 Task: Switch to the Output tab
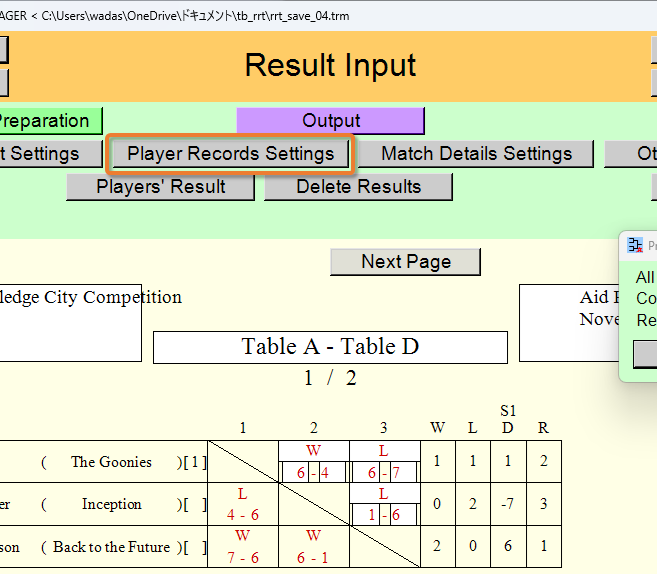tap(331, 121)
